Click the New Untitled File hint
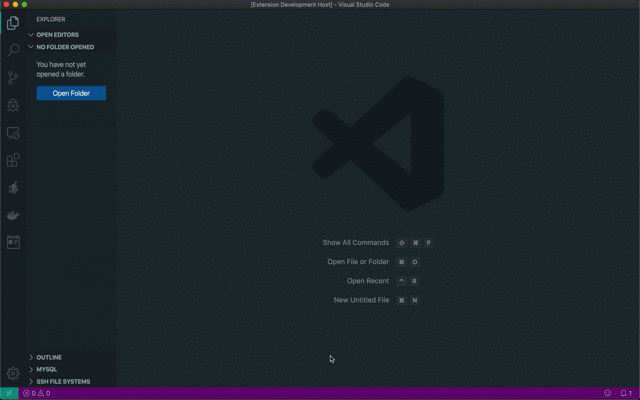 pos(376,300)
